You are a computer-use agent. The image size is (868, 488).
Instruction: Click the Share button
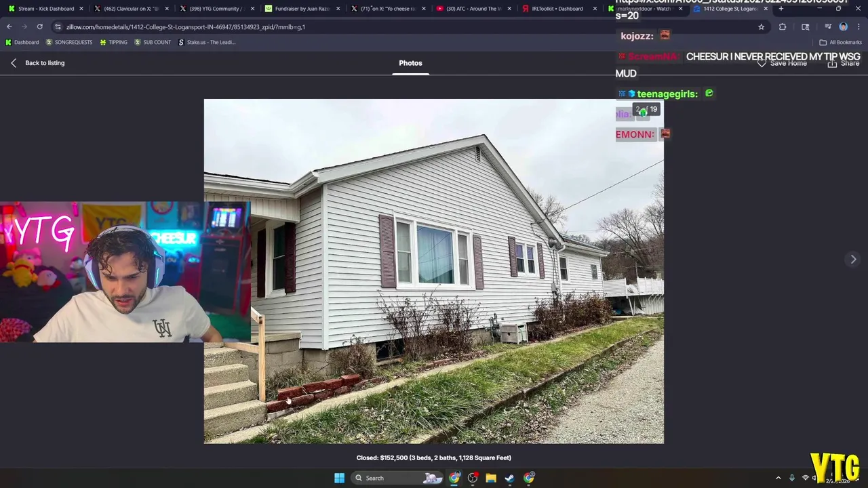844,63
